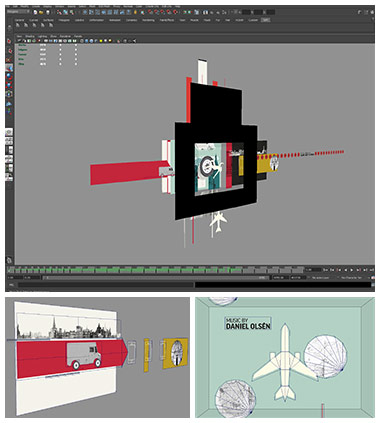The height and width of the screenshot is (423, 380).
Task: Go to start of playback range
Action: 326,270
